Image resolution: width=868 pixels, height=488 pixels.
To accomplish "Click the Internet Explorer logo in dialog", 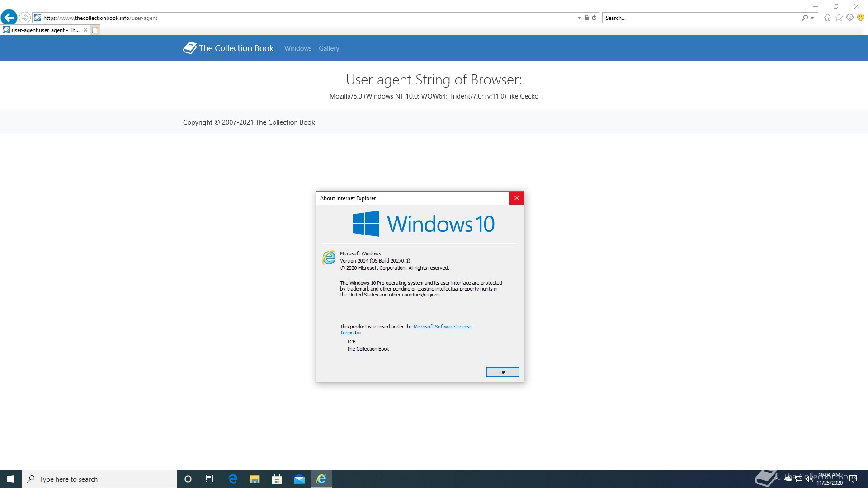I will [x=329, y=258].
